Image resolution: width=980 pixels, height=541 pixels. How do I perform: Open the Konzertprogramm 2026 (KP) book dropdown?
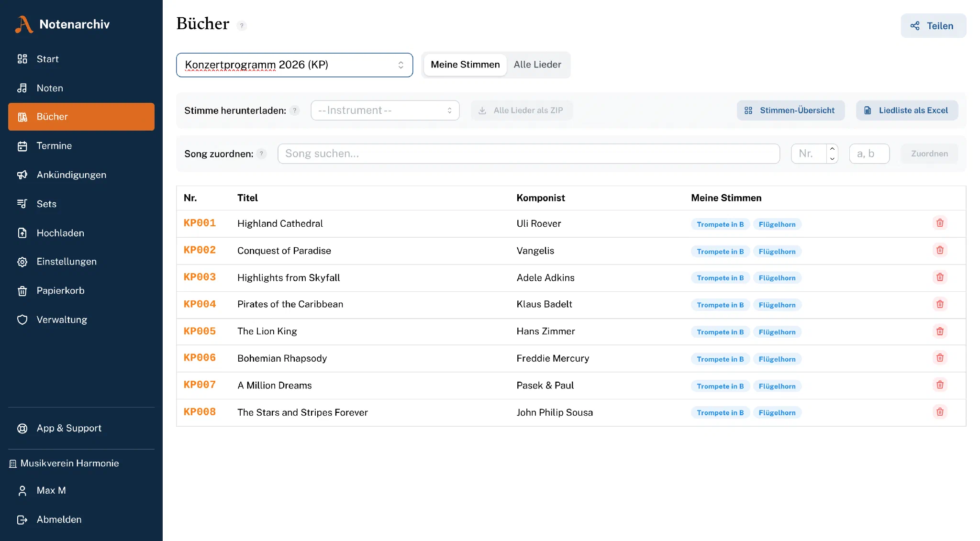(x=294, y=65)
